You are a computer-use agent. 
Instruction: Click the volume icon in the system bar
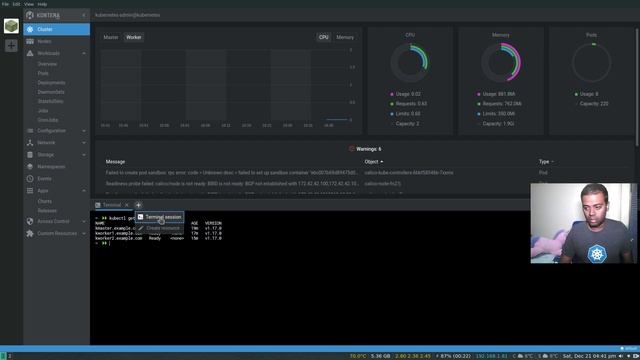click(x=621, y=356)
